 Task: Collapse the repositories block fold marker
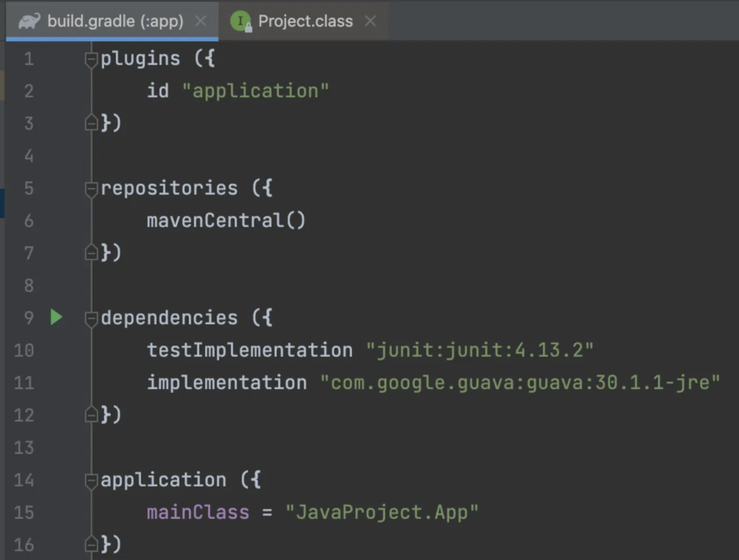tap(91, 189)
